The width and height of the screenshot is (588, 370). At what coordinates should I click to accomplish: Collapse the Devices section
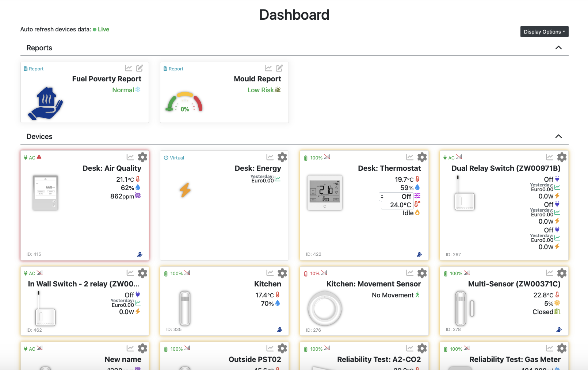click(558, 136)
